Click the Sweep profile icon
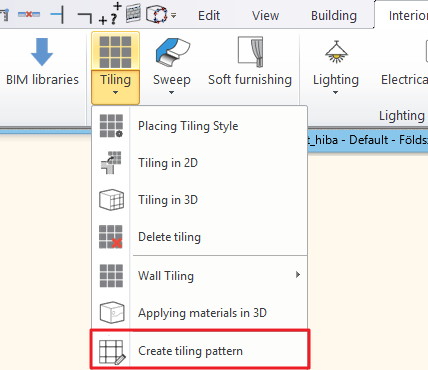428x370 pixels. click(x=172, y=52)
